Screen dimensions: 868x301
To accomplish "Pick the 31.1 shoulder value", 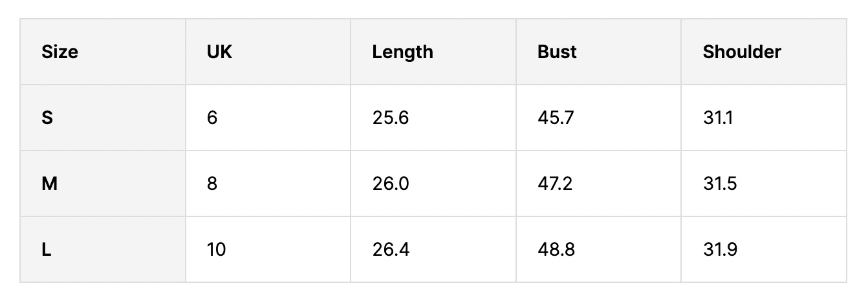I will pyautogui.click(x=718, y=118).
